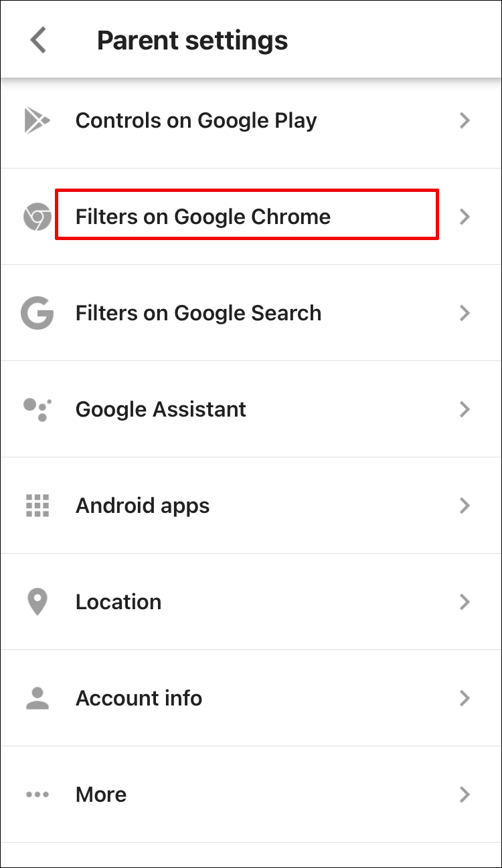The width and height of the screenshot is (502, 868).
Task: Open the Account info label
Action: click(x=139, y=698)
